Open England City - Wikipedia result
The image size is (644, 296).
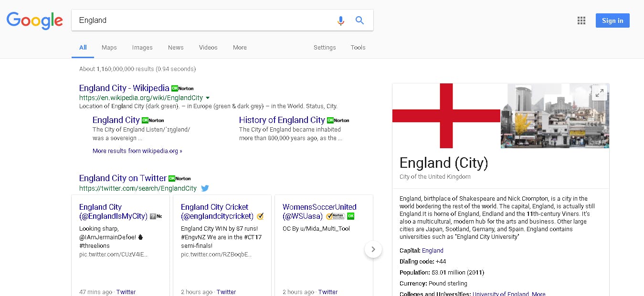(124, 88)
